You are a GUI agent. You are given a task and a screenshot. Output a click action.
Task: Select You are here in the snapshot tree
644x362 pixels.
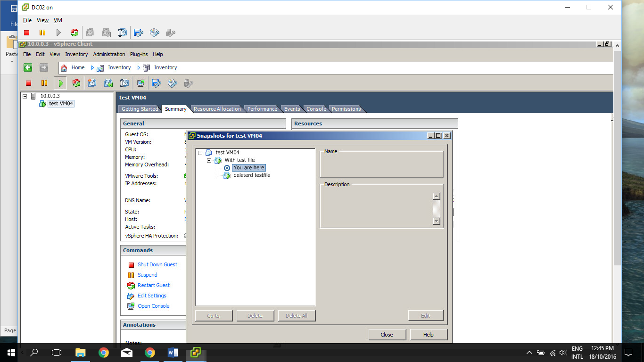(249, 168)
